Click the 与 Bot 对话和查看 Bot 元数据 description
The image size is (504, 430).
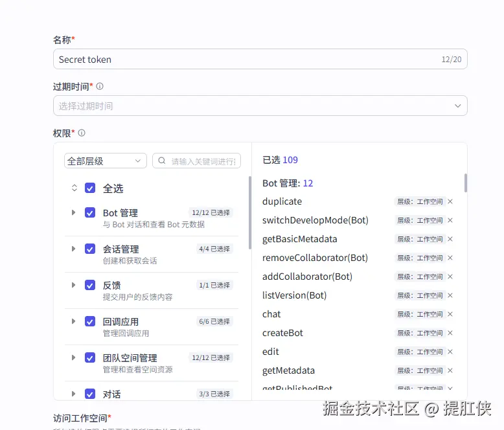[154, 224]
